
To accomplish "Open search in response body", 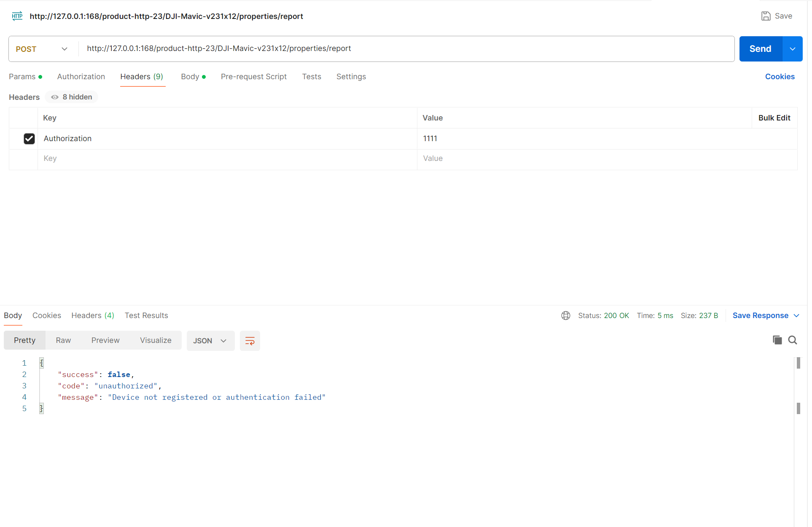I will (793, 340).
